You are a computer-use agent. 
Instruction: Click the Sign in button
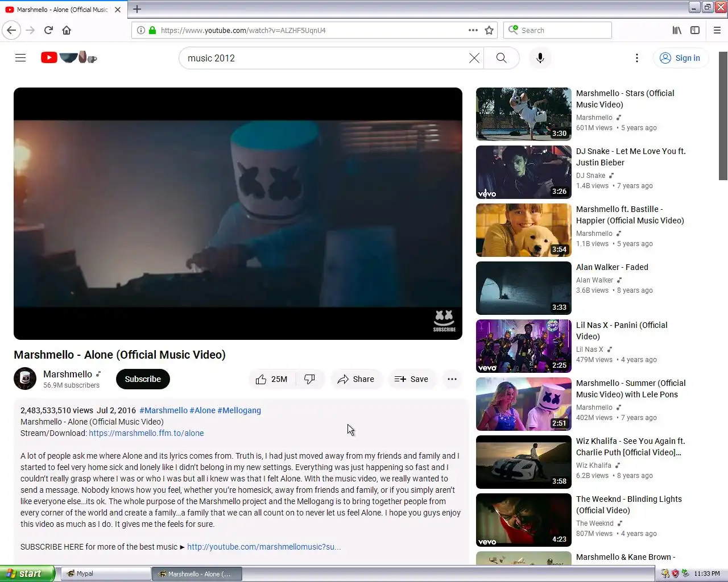(x=680, y=58)
